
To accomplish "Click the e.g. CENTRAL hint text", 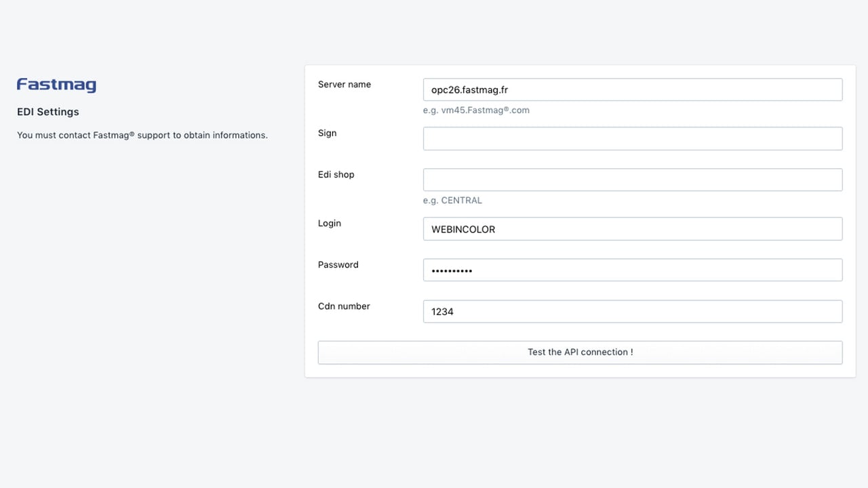I will coord(452,200).
